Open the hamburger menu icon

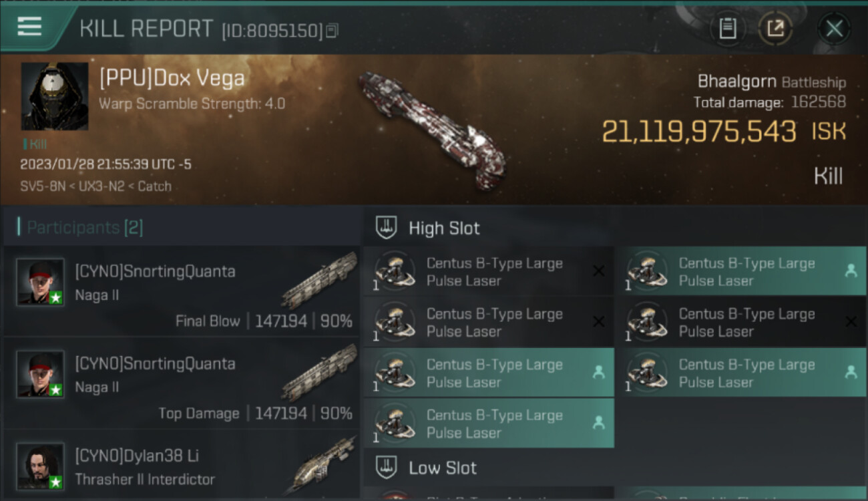[29, 27]
